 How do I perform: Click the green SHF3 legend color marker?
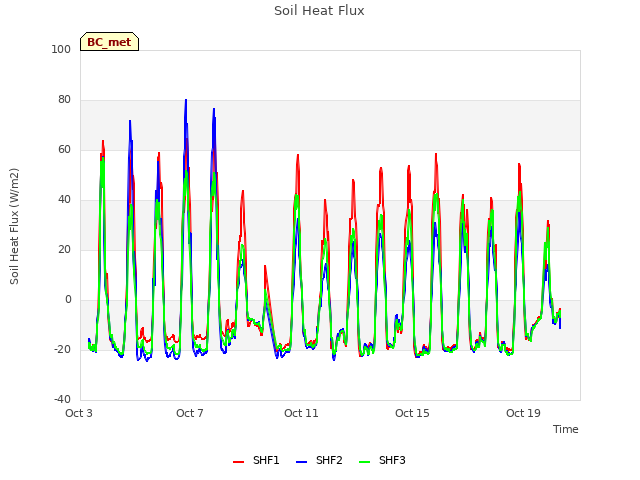(364, 462)
